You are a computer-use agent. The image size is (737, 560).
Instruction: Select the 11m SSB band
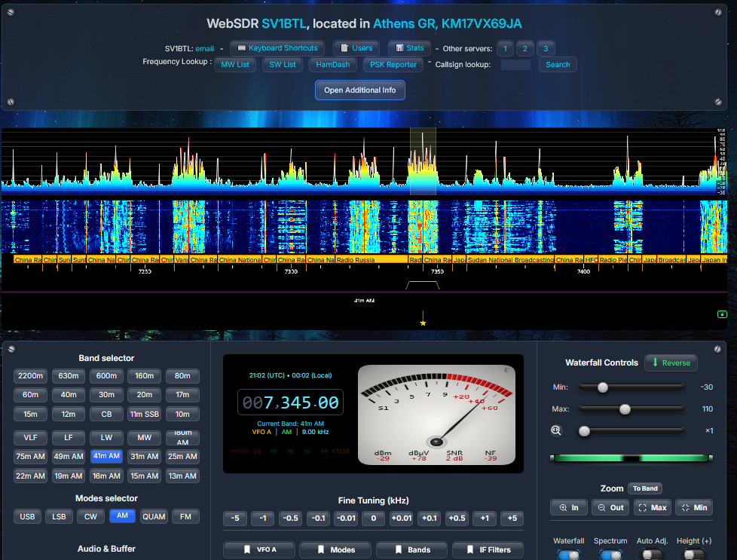[x=144, y=414]
